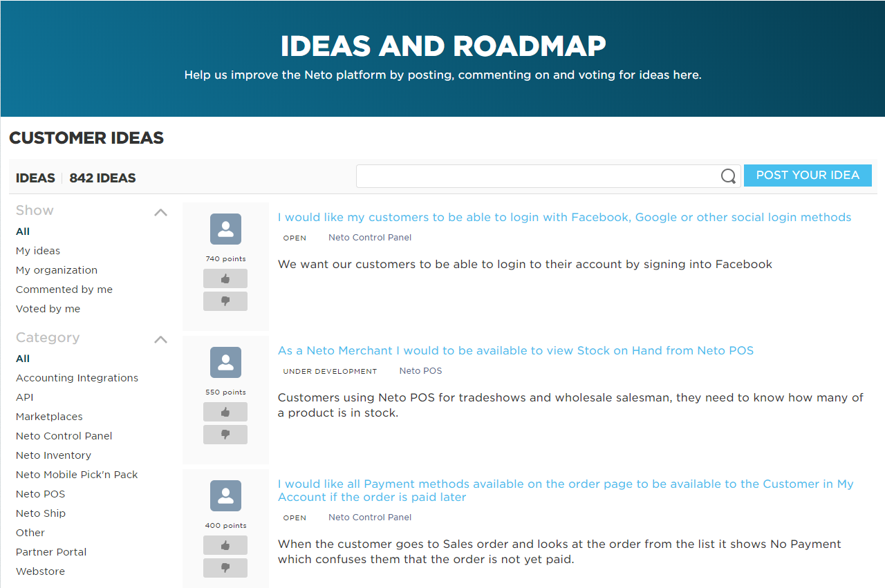Select the Partner Portal category

coord(51,552)
